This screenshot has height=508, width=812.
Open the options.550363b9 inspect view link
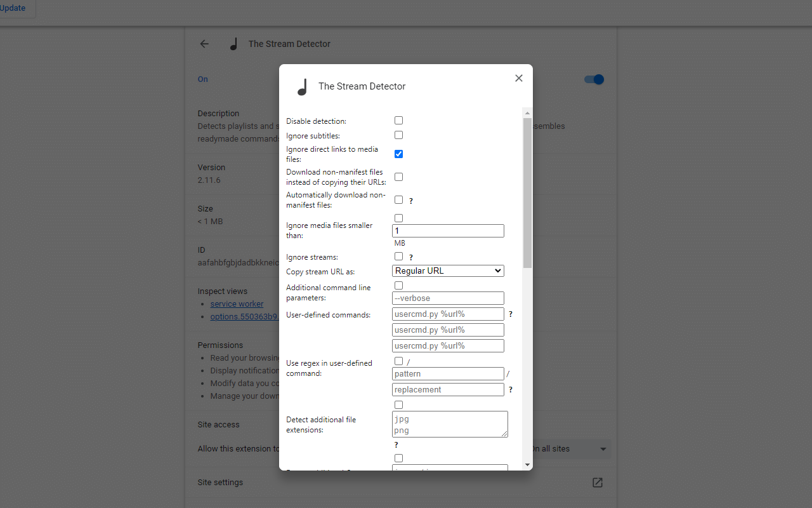244,317
